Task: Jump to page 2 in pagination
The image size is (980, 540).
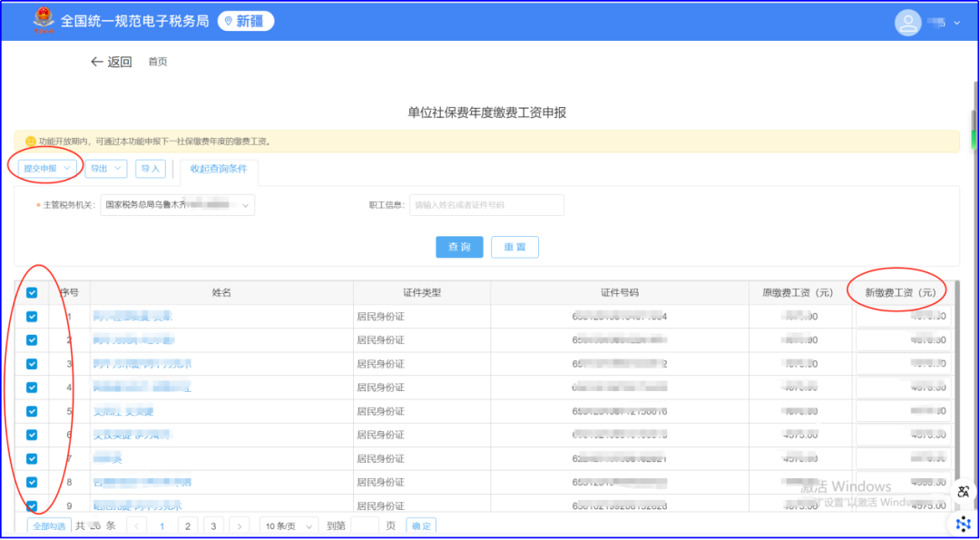Action: tap(188, 526)
